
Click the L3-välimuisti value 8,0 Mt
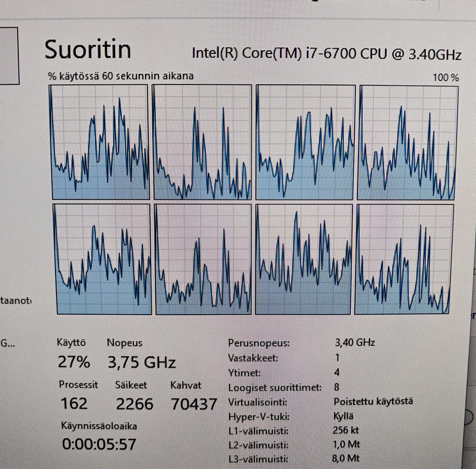tap(346, 458)
